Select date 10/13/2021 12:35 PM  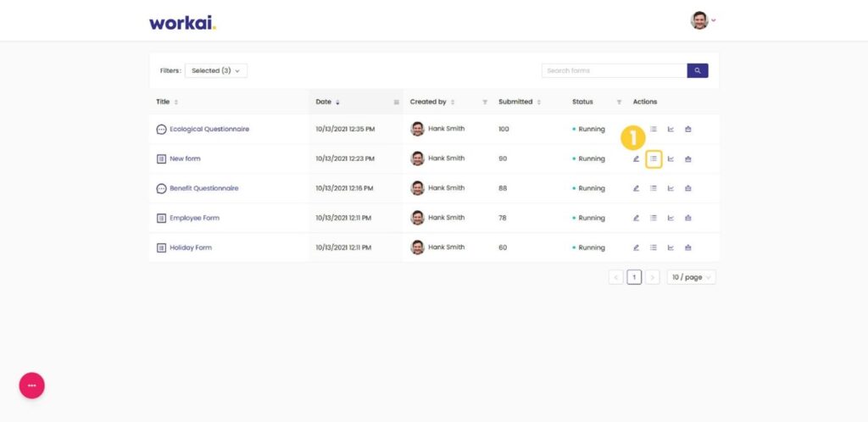pyautogui.click(x=345, y=129)
